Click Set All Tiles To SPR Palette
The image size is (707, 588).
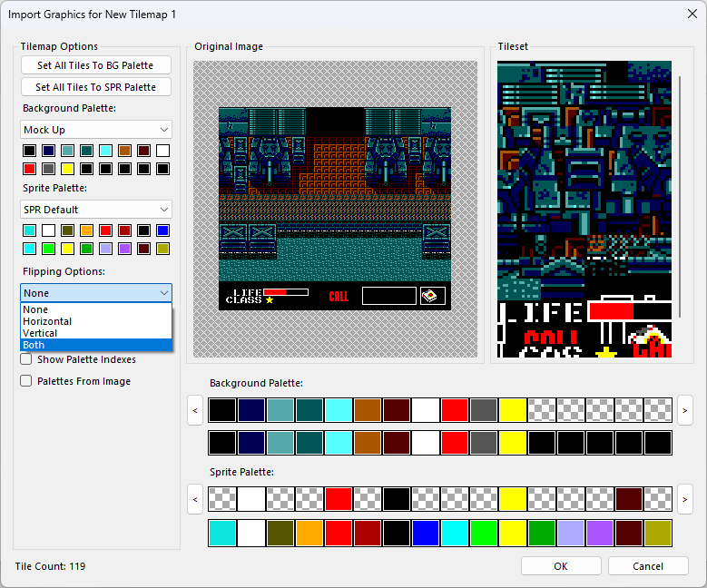click(x=95, y=87)
